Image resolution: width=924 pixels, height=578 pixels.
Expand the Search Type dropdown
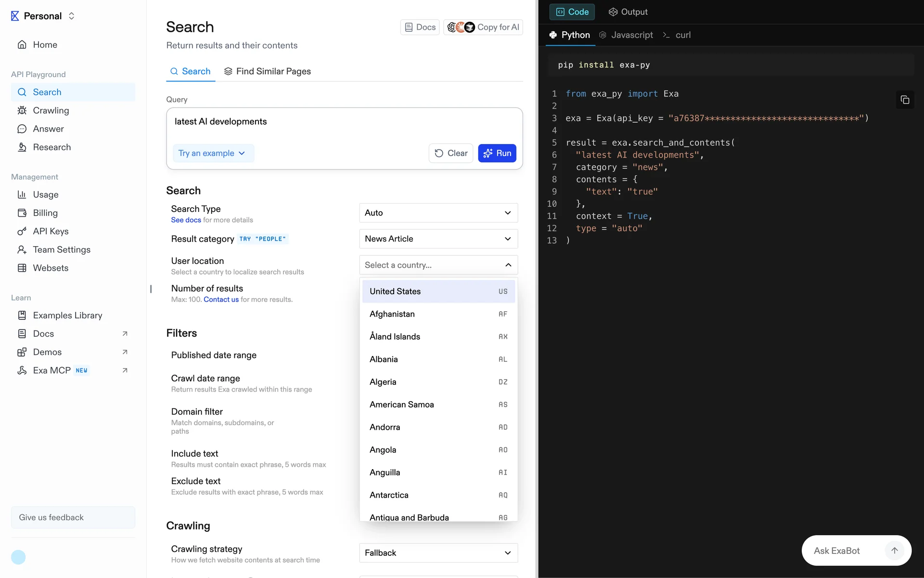tap(438, 213)
